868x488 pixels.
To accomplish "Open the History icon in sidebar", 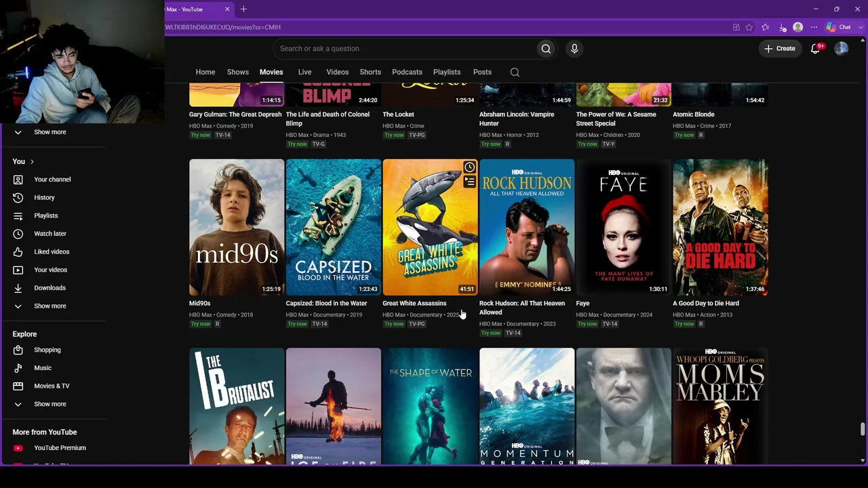I will [18, 197].
